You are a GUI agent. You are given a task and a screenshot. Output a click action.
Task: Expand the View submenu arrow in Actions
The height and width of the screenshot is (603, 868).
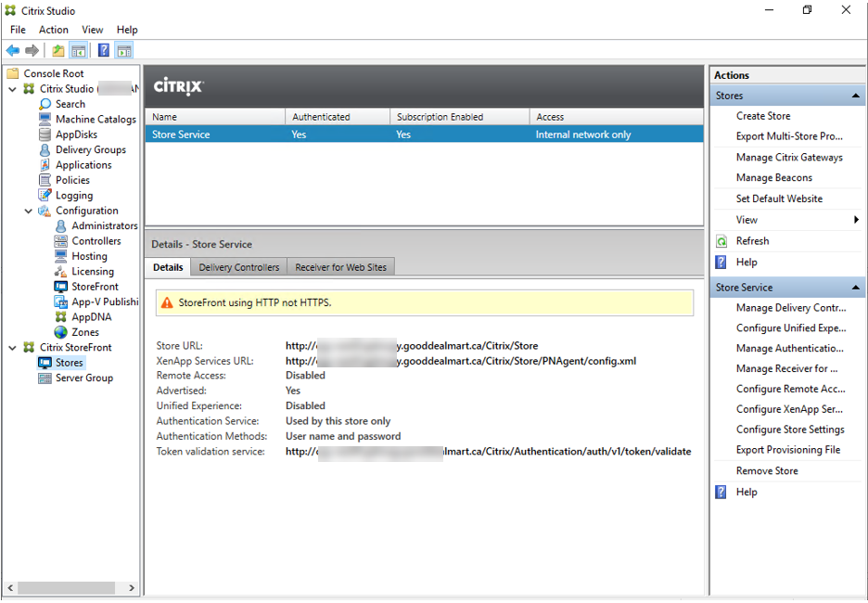click(x=856, y=220)
